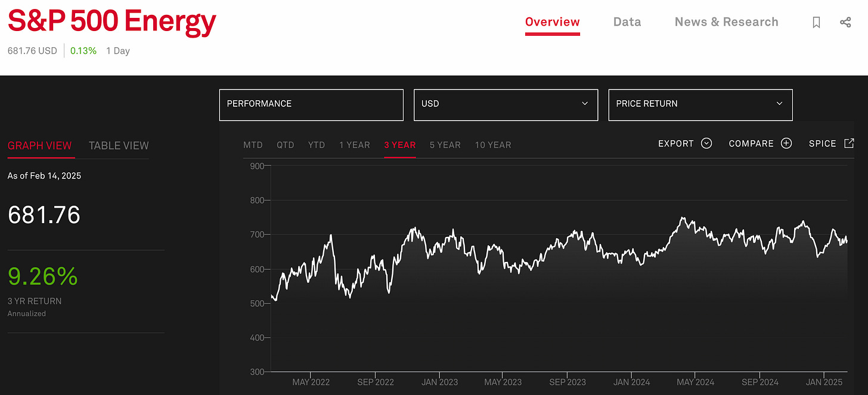
Task: Switch to the Data tab
Action: click(627, 22)
